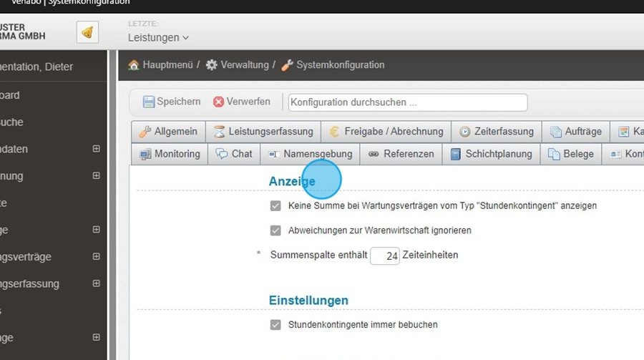Click the red X Verwerfen icon
644x360 pixels.
coord(218,102)
